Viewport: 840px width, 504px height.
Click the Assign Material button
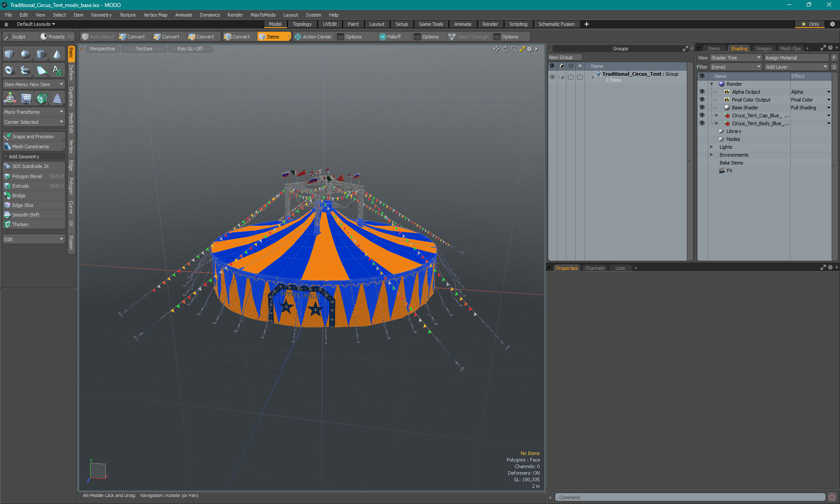(796, 58)
